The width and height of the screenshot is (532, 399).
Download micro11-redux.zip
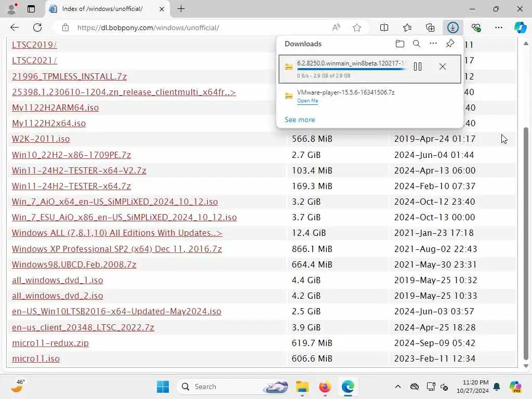[50, 343]
